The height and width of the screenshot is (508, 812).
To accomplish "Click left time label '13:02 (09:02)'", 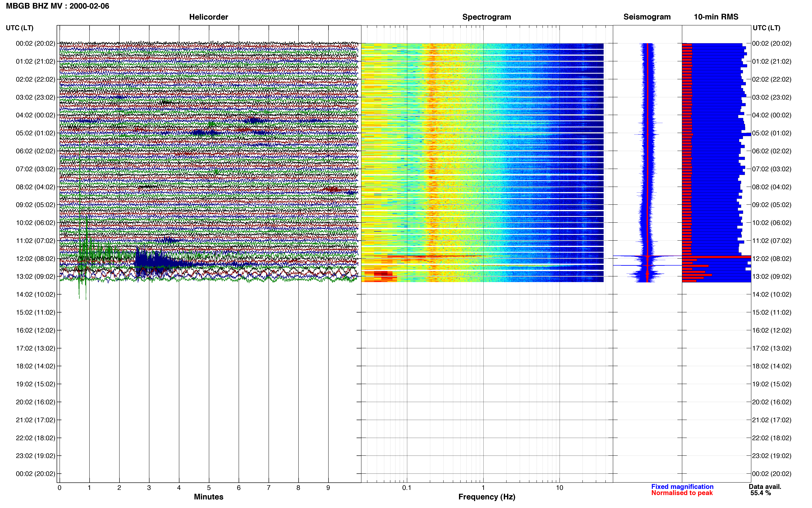I will [x=35, y=277].
